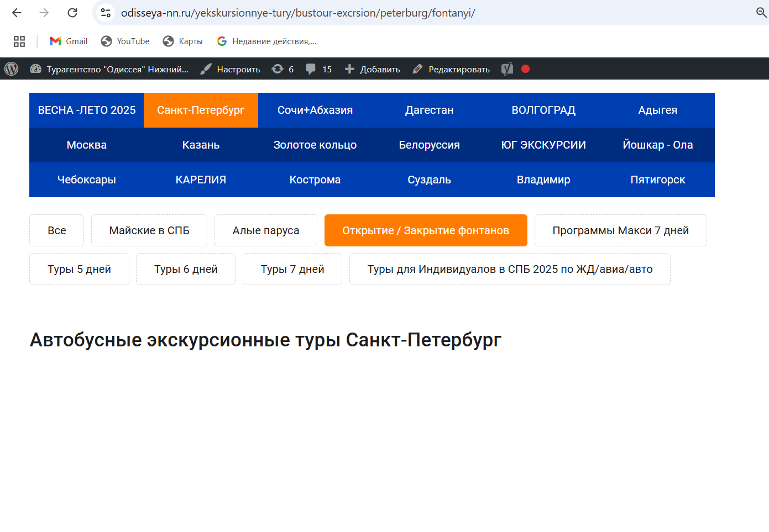Image resolution: width=769 pixels, height=532 pixels.
Task: Click Настроить in the admin bar
Action: 231,69
